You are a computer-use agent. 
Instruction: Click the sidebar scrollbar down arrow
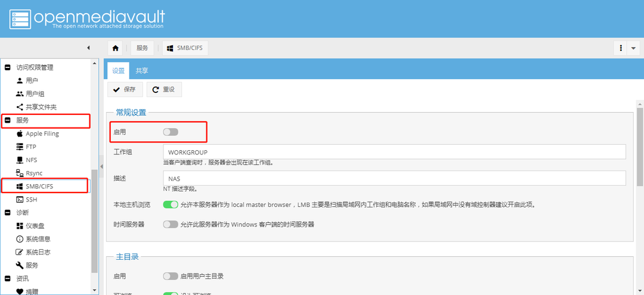coord(95,290)
